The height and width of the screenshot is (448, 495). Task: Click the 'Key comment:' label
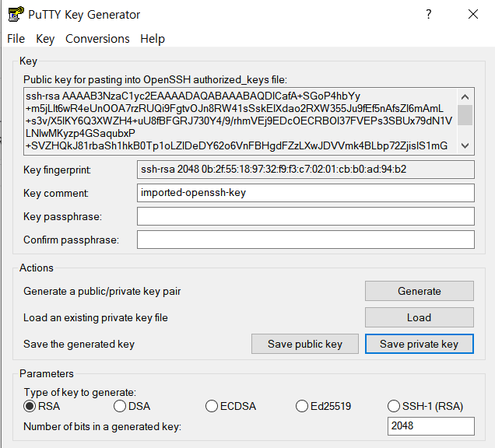56,193
